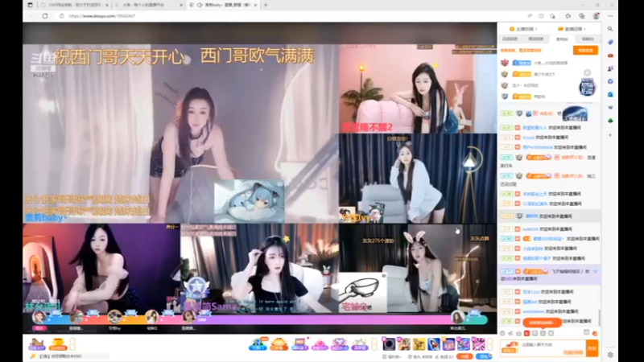Click the crown icon in chat toolbar
This screenshot has height=362, width=644.
pyautogui.click(x=518, y=333)
